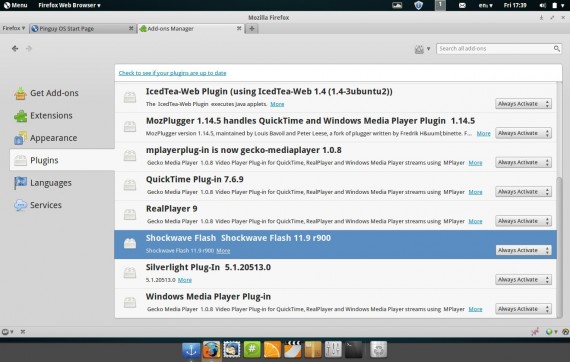Screen dimensions: 570x362
Task: Open the trash icon in the dock
Action: tap(378, 350)
